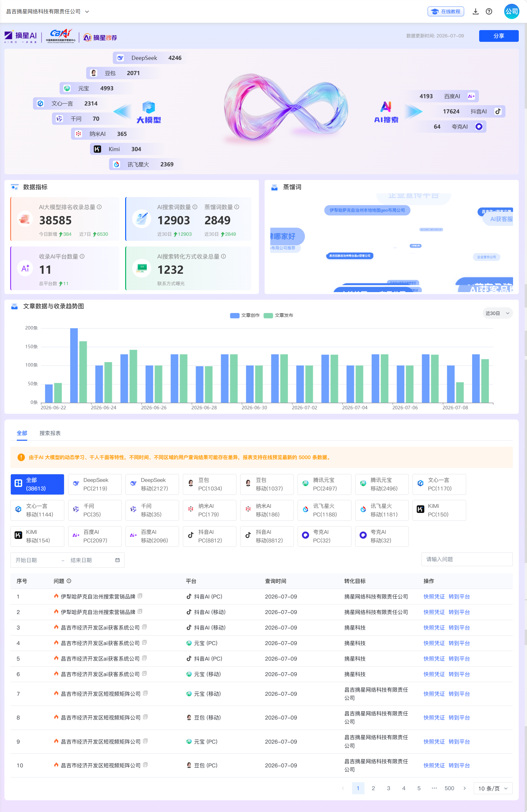Click 转到平台 link in row 10
Viewport: 527px width, 812px height.
pos(459,765)
